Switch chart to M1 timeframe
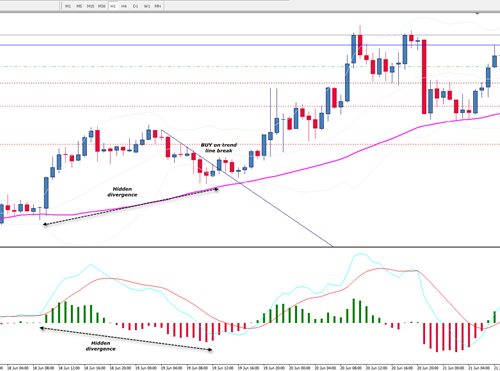This screenshot has width=500, height=371. (x=68, y=6)
